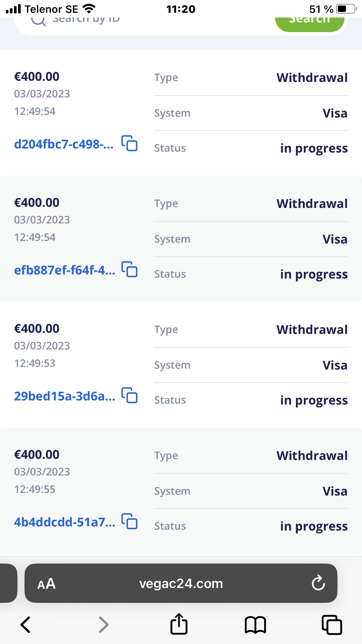Copy transaction ID 29bed15a-3d6a

pyautogui.click(x=129, y=395)
